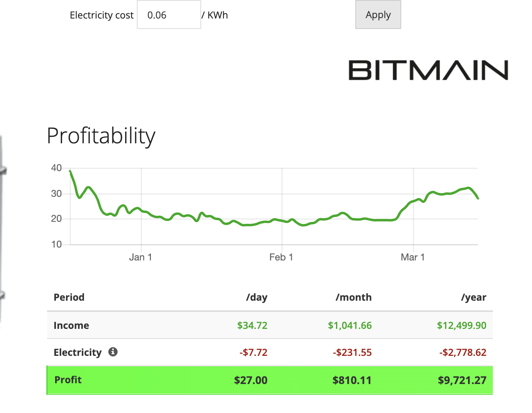Image resolution: width=532 pixels, height=413 pixels.
Task: Click the /month column header
Action: (353, 297)
